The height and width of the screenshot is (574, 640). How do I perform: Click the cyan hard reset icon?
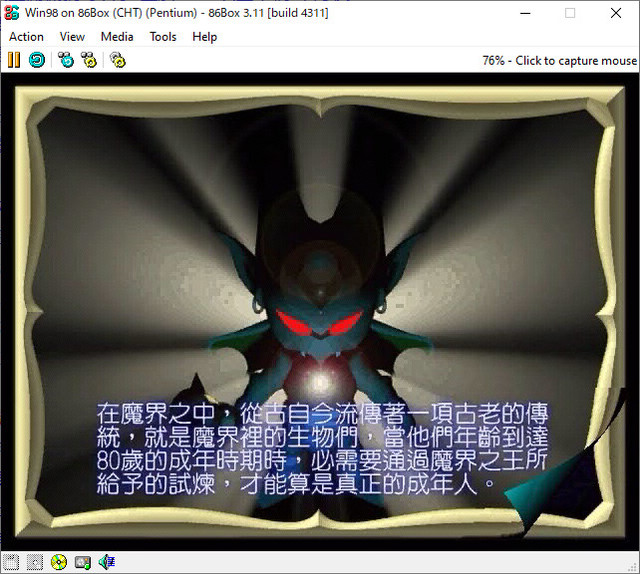pos(37,60)
